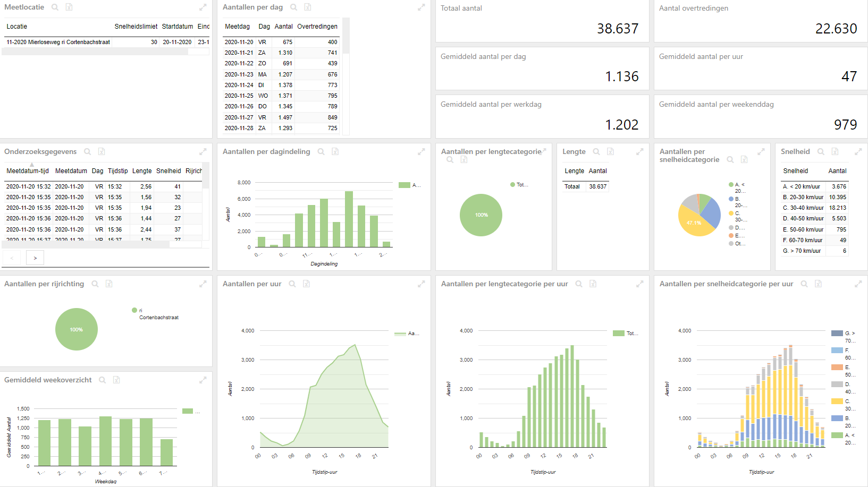Export Gemiddeld weekoverzicht data

pos(116,380)
